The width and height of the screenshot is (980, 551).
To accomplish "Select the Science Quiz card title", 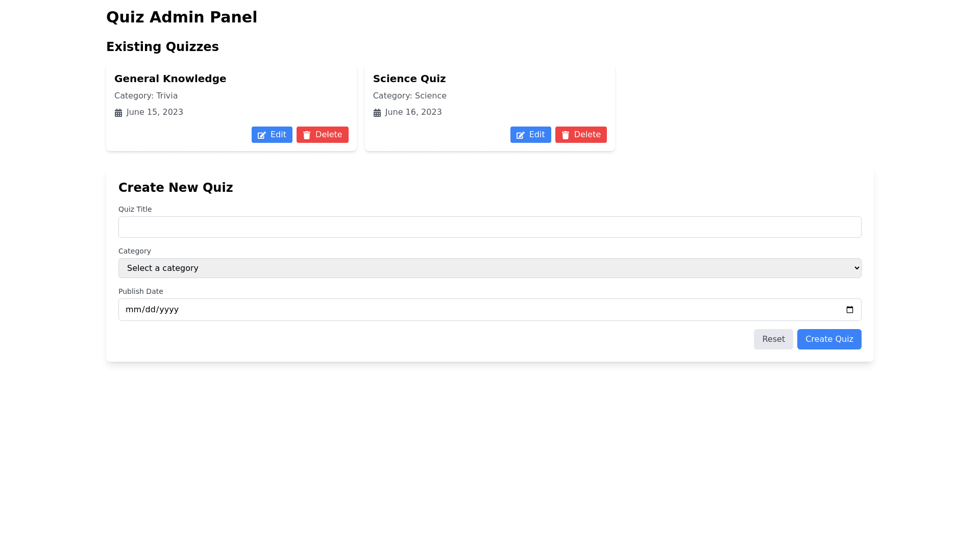I will tap(409, 79).
